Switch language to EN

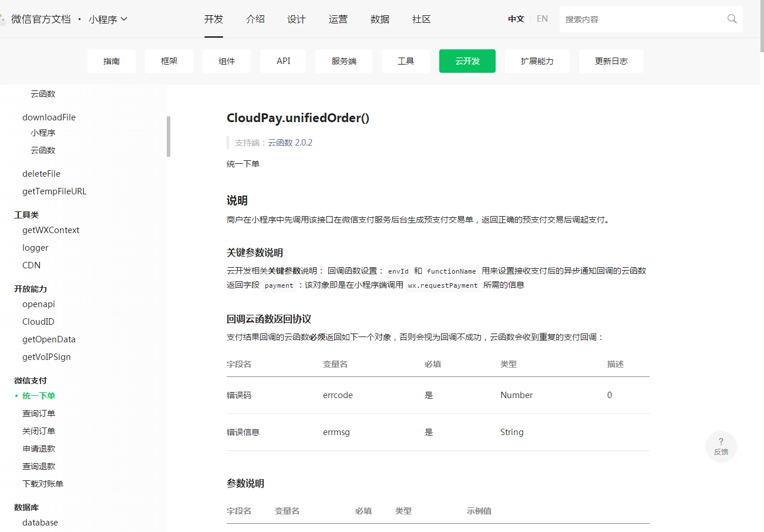pyautogui.click(x=542, y=19)
